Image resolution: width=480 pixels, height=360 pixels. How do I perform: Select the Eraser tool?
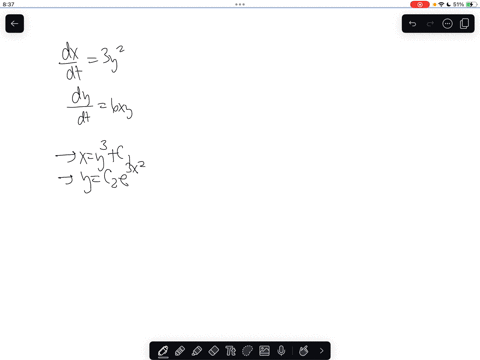214,351
